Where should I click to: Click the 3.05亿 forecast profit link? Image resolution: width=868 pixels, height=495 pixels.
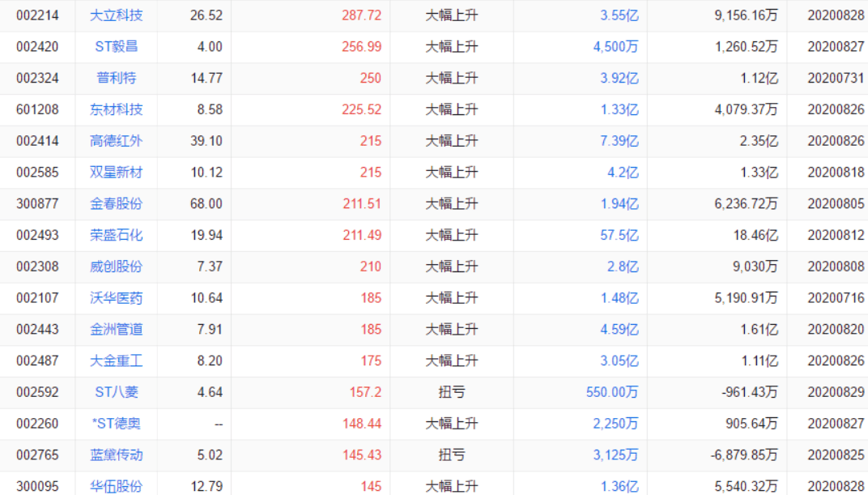click(619, 361)
